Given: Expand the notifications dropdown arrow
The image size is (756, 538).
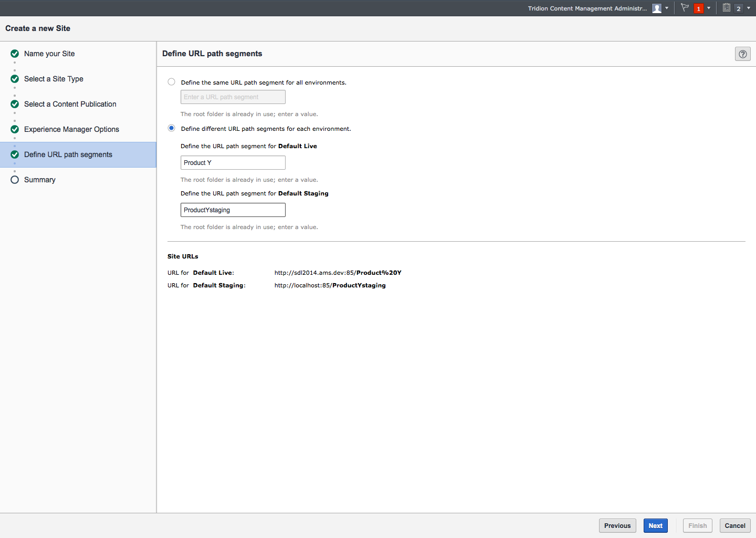Looking at the screenshot, I should [709, 8].
